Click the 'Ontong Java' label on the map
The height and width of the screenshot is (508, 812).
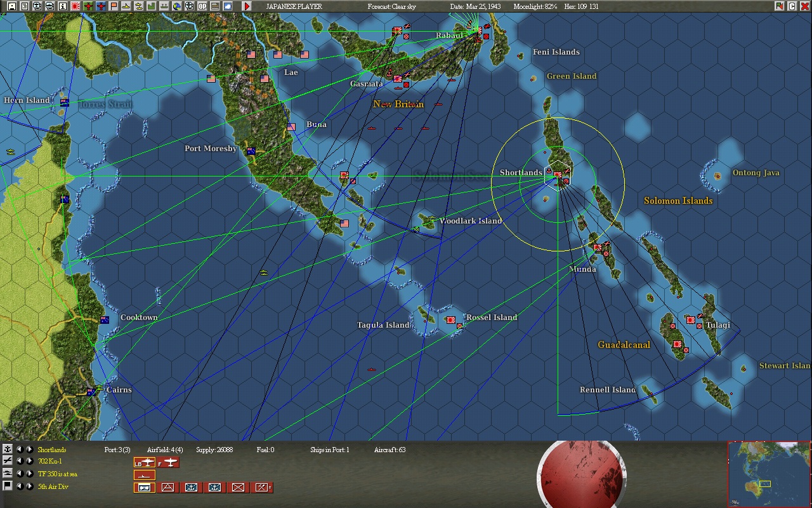[756, 173]
